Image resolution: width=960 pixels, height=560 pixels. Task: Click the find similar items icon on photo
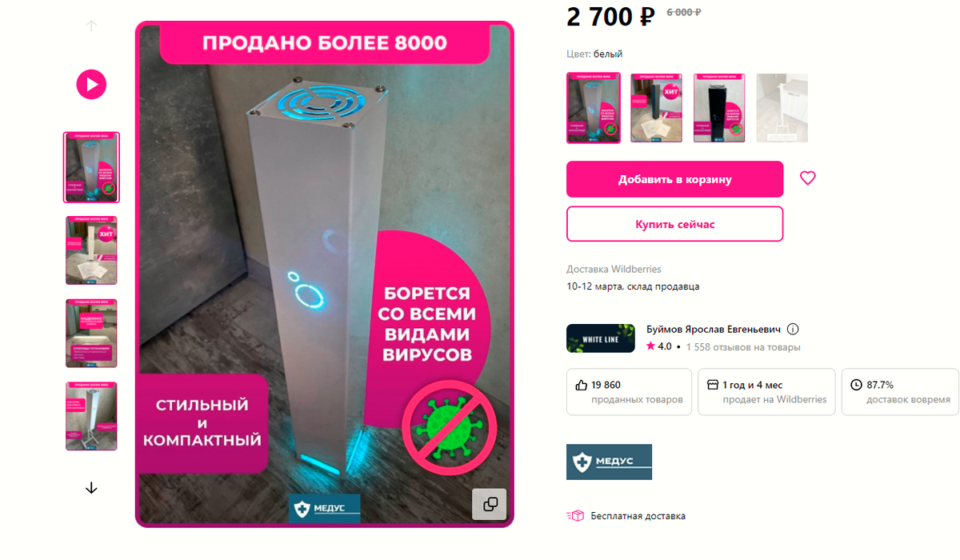coord(490,504)
